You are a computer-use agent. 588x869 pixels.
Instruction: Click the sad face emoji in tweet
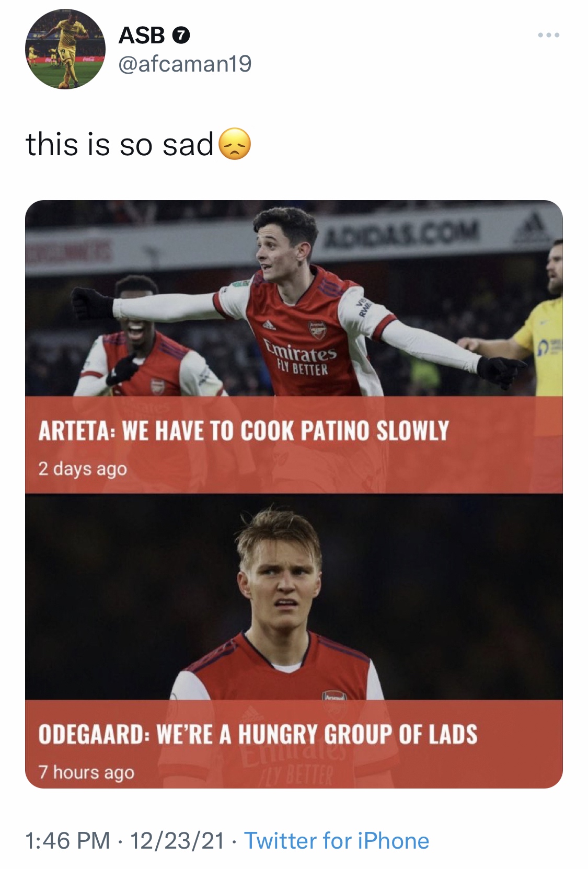pyautogui.click(x=234, y=144)
